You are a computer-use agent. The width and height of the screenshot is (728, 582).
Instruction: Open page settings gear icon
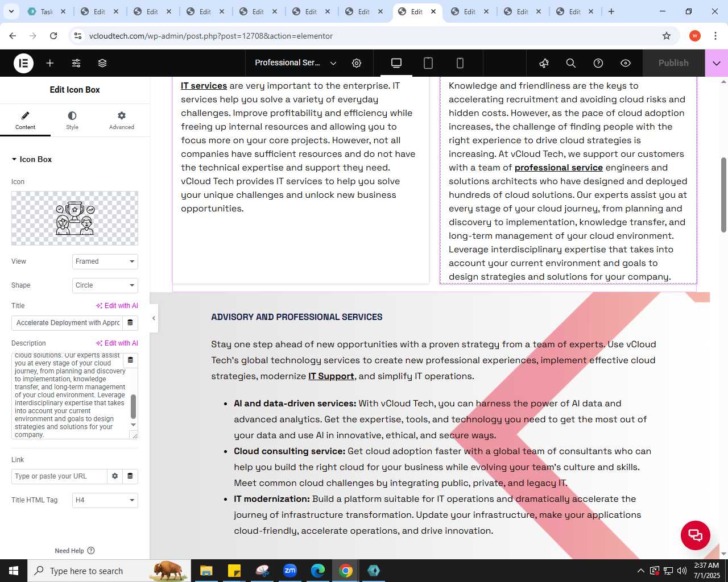pos(357,63)
